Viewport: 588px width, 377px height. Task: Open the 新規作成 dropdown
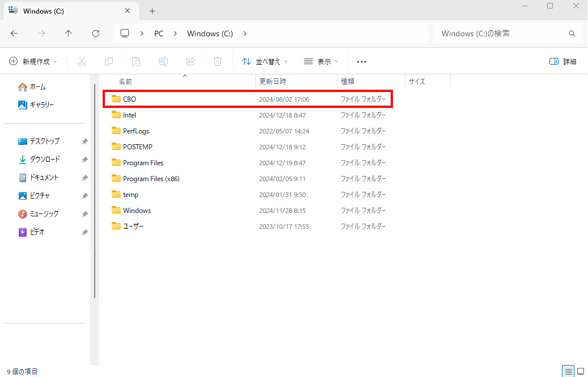33,61
